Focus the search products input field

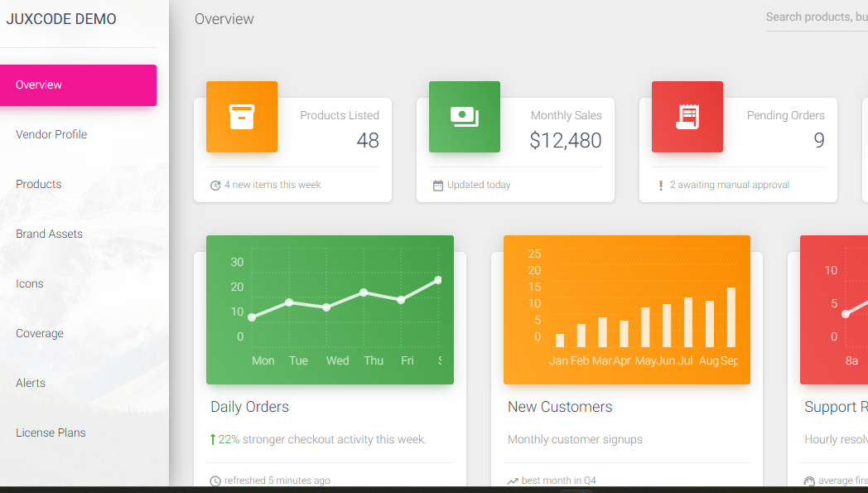coord(816,17)
